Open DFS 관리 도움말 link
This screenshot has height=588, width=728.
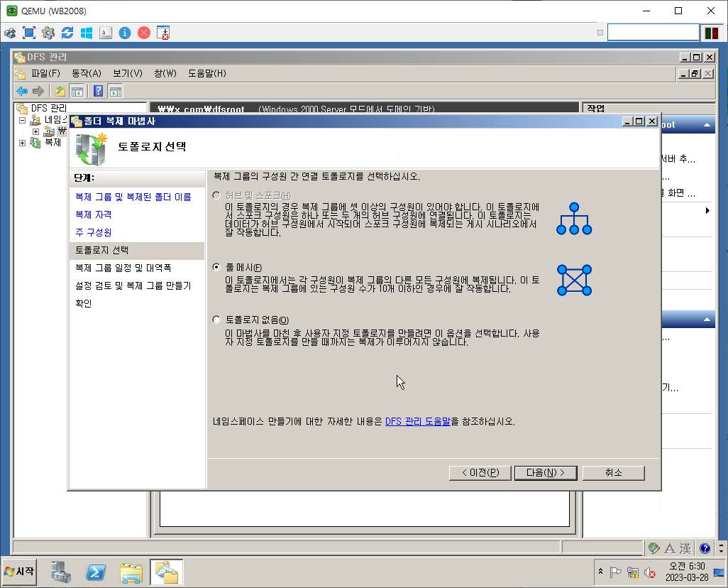(418, 421)
